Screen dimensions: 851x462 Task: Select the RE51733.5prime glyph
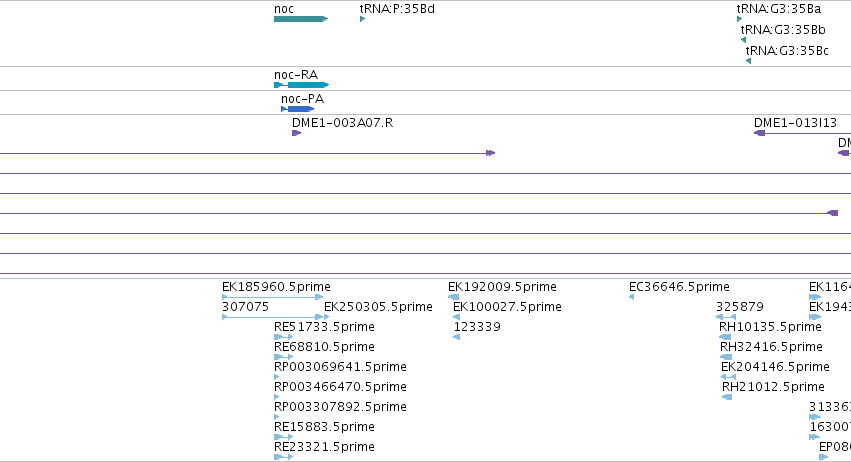(284, 337)
